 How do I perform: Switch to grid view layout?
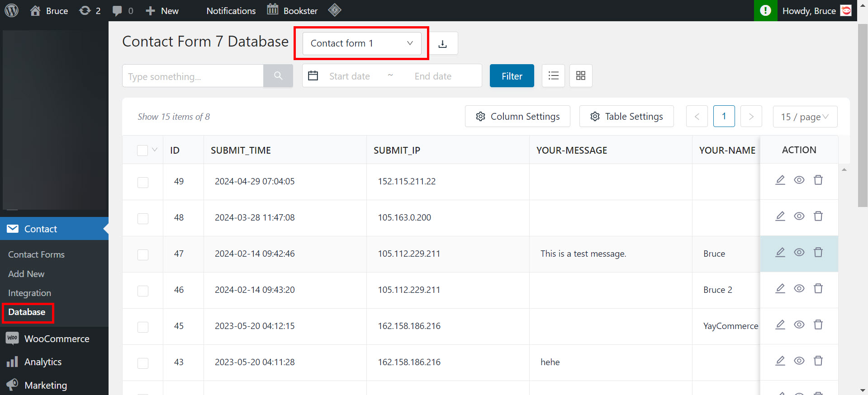(581, 76)
